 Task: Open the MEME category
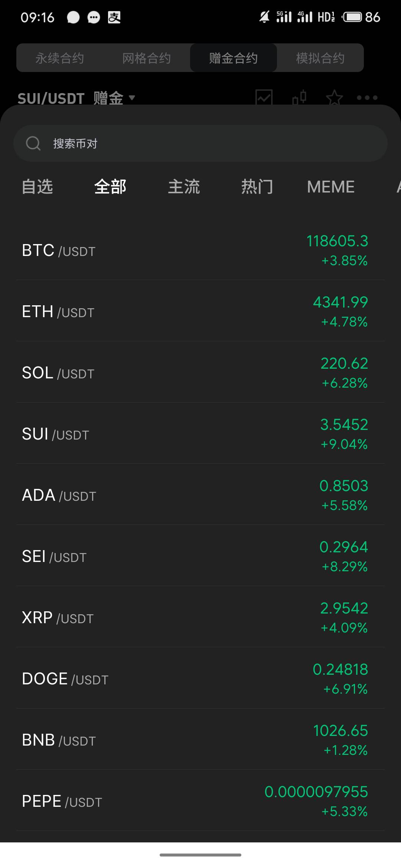click(330, 187)
